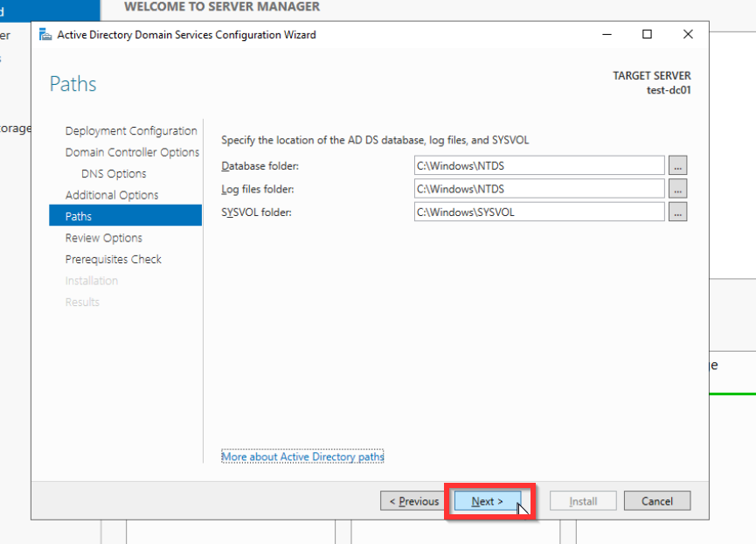The width and height of the screenshot is (756, 544).
Task: Edit the Log files folder path field
Action: click(539, 189)
